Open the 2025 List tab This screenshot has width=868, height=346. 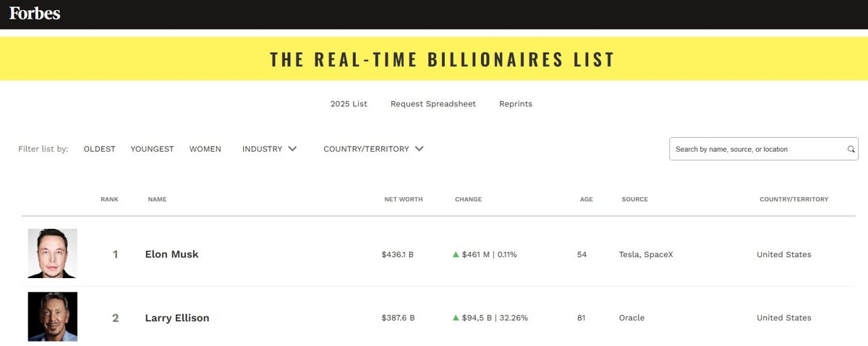pos(349,104)
